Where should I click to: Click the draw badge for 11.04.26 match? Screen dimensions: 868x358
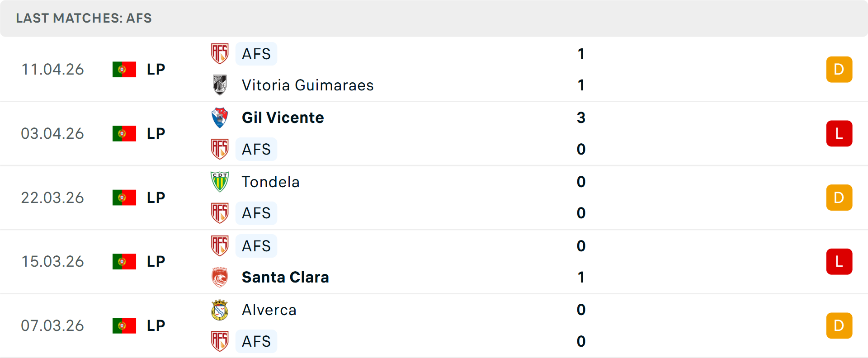point(839,69)
